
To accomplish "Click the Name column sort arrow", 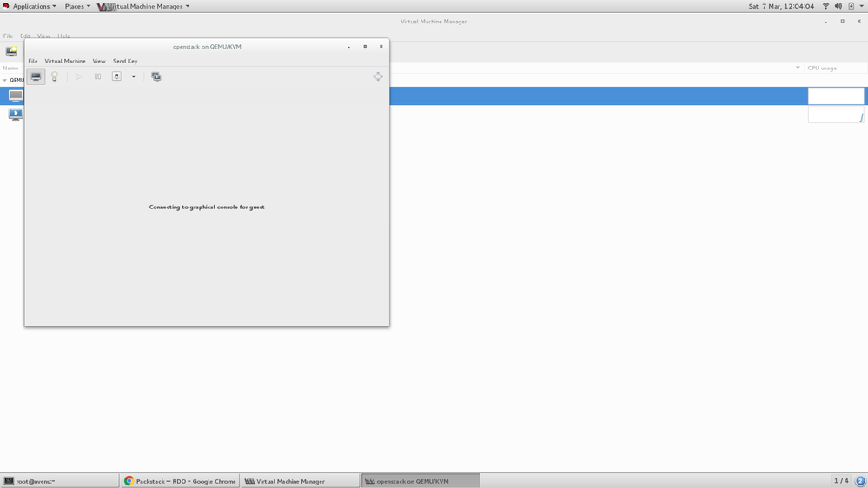I will [x=798, y=68].
